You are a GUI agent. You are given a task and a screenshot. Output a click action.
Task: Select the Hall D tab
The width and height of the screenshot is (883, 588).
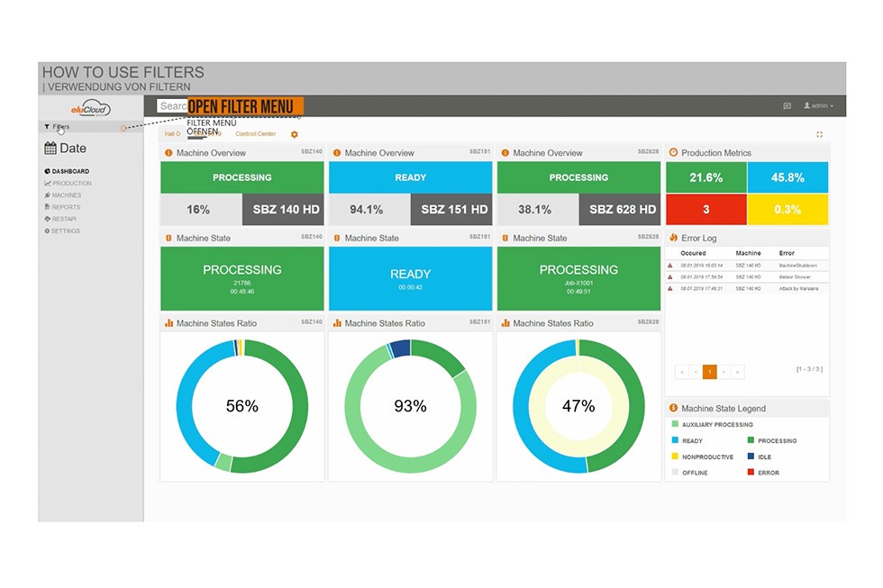click(172, 134)
